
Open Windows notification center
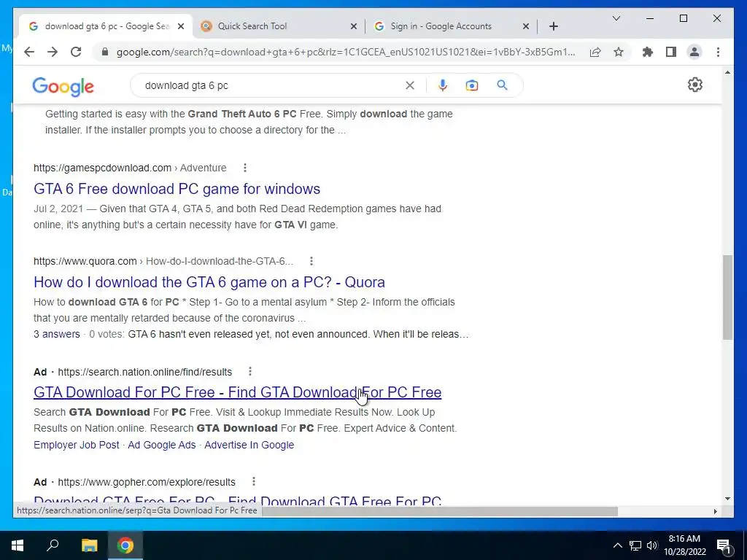coord(724,545)
